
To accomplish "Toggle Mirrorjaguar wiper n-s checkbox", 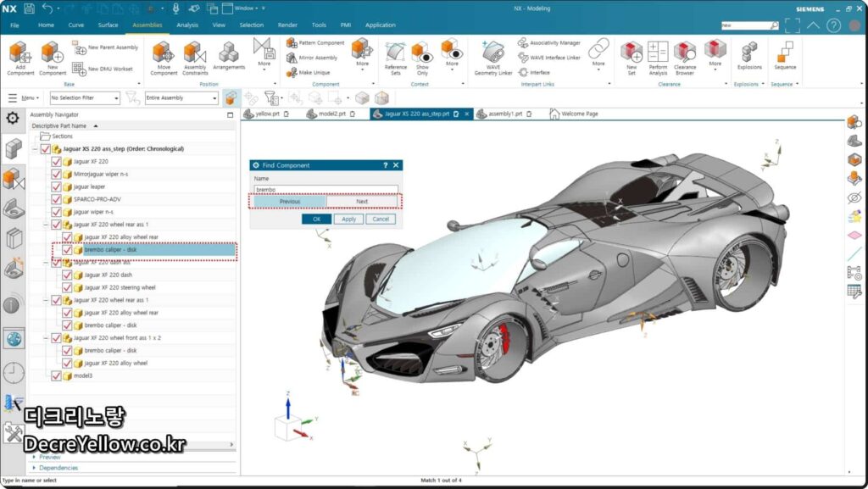I will pos(56,175).
